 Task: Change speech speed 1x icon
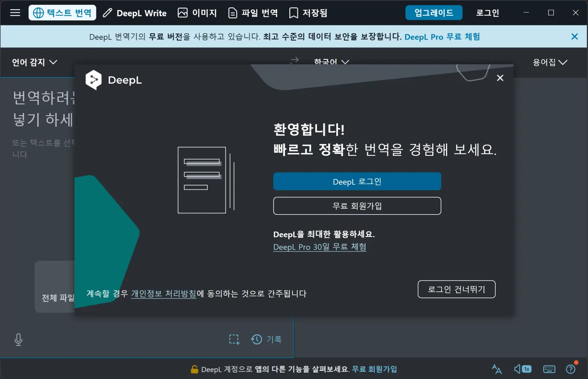tap(523, 369)
